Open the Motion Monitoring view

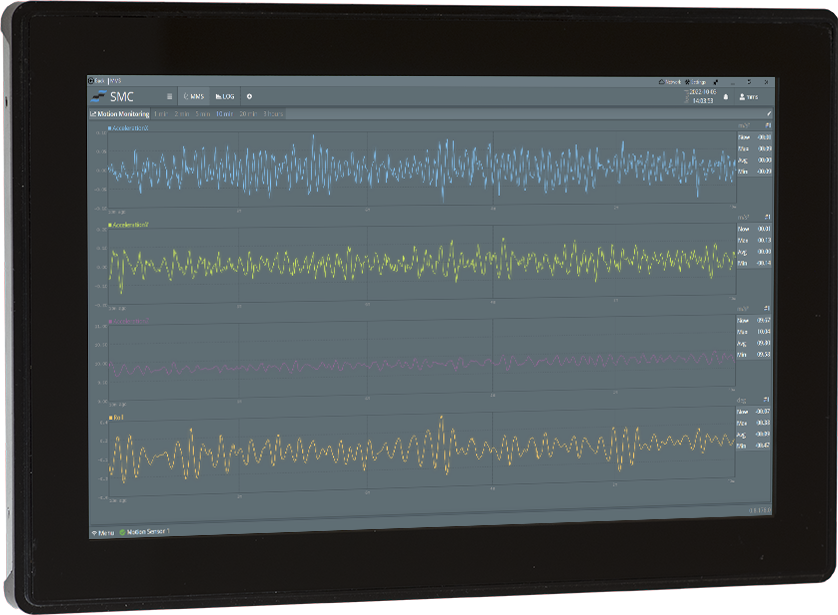pos(119,114)
